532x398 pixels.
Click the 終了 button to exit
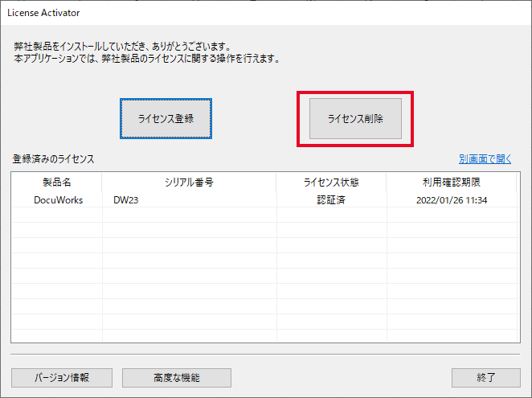pos(486,378)
